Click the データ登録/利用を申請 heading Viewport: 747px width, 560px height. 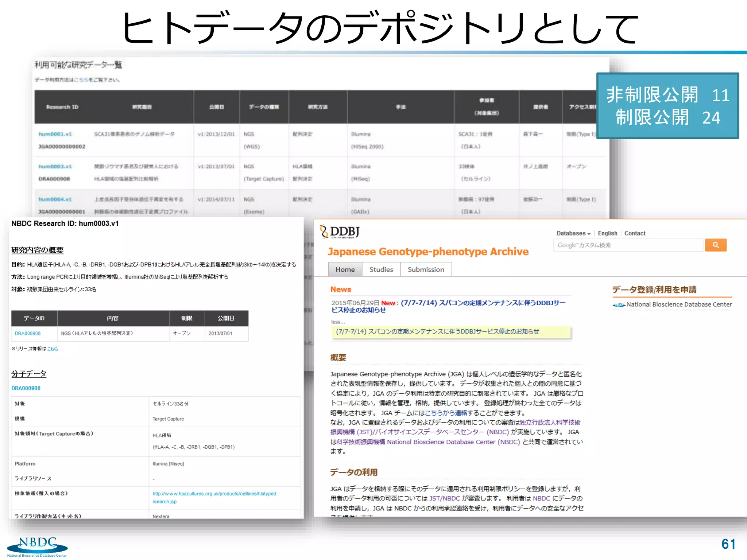654,289
